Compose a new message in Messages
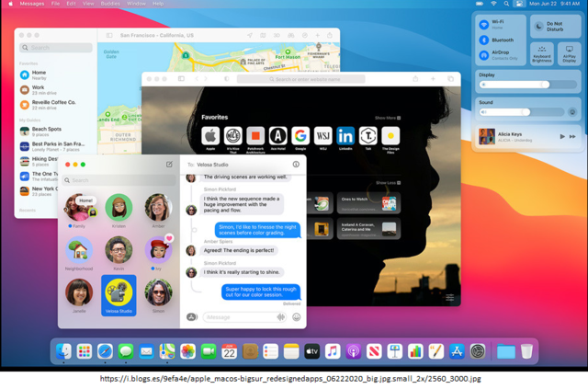Screen dimensions: 588x389 pyautogui.click(x=169, y=165)
